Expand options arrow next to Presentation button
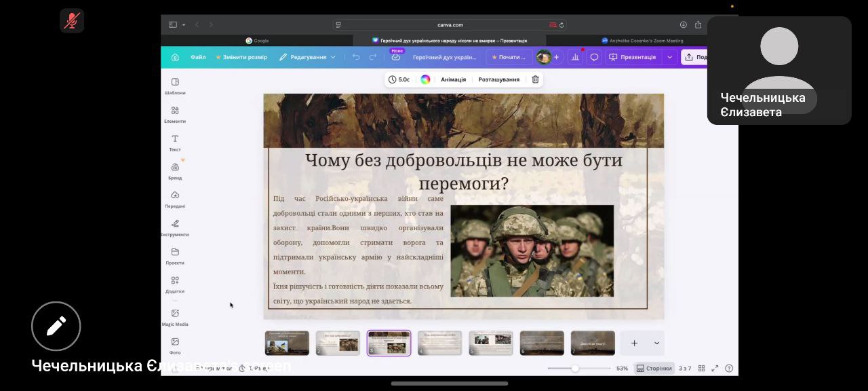Image resolution: width=868 pixels, height=391 pixels. pos(670,57)
